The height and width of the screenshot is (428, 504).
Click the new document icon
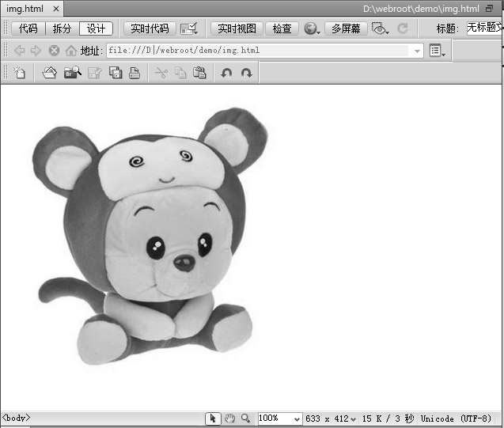coord(20,73)
